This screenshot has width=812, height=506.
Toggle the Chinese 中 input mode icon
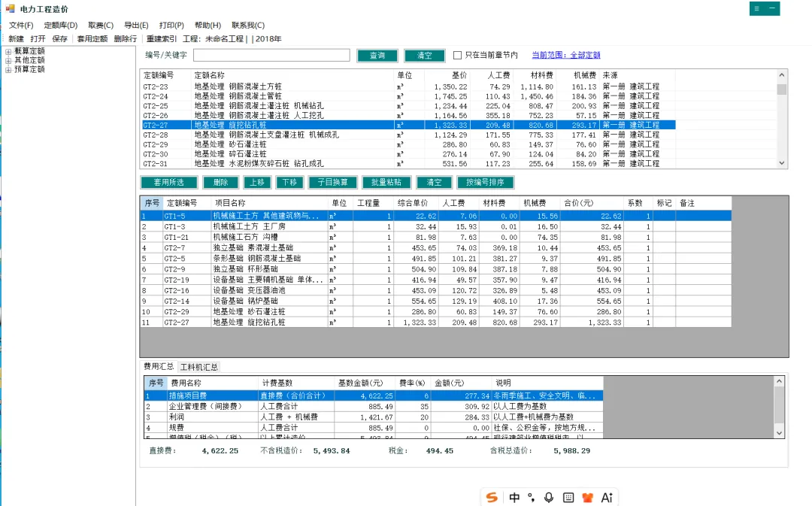[x=514, y=498]
